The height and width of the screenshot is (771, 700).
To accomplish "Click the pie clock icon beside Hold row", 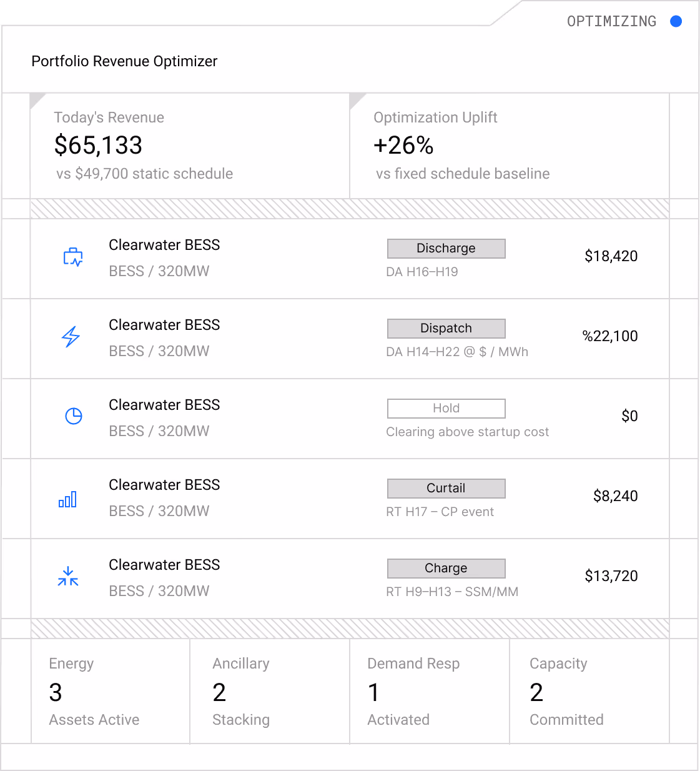I will click(x=74, y=416).
